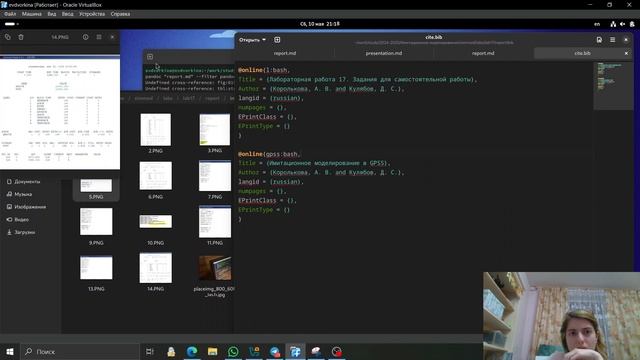
Task: Switch to the first report.md tab
Action: click(x=284, y=53)
